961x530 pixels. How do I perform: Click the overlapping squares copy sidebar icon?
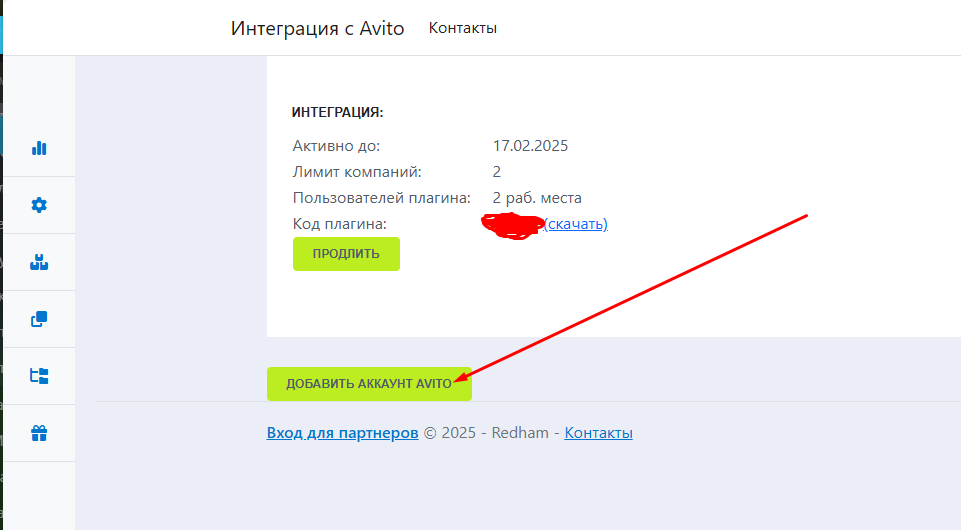coord(39,319)
